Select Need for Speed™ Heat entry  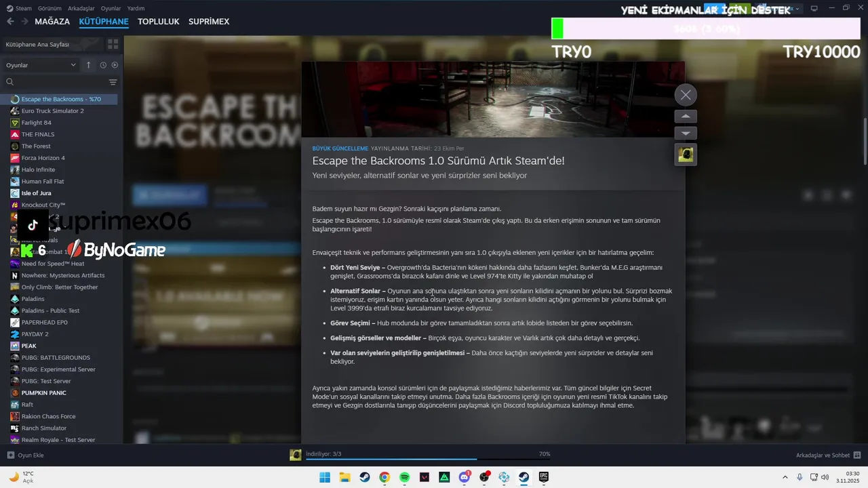pos(53,264)
